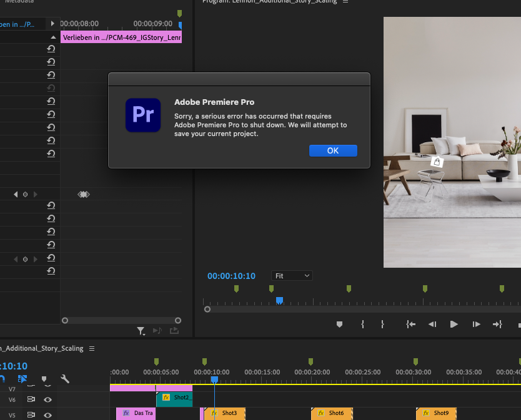The image size is (521, 420).
Task: Open the Program monitor panel menu
Action: pos(346,1)
